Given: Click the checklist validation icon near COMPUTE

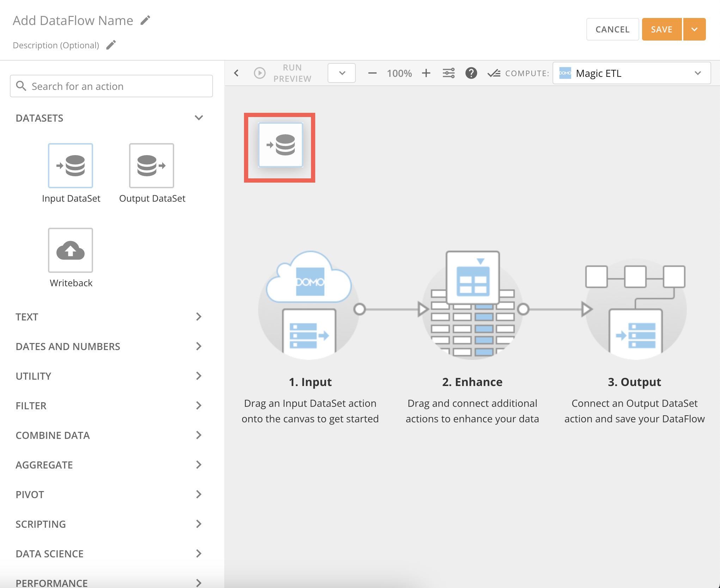Looking at the screenshot, I should [x=494, y=73].
